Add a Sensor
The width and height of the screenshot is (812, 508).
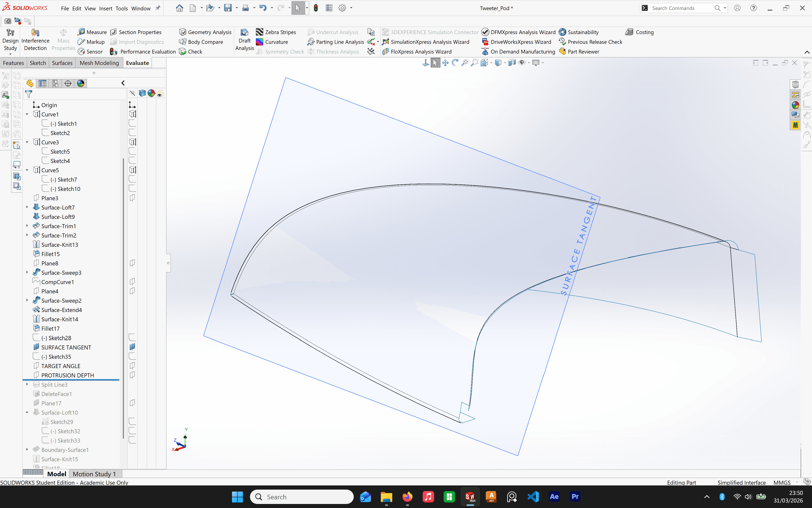[90, 51]
